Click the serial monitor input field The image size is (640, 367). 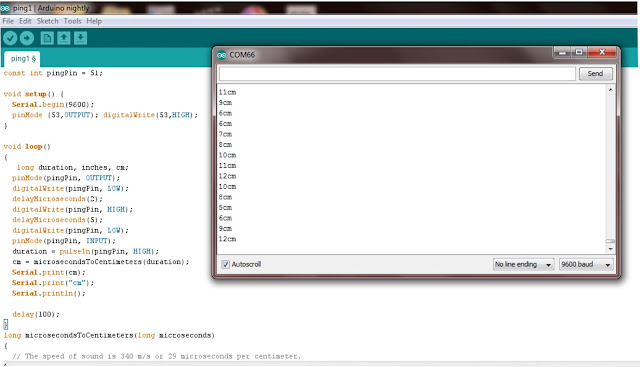coord(397,74)
